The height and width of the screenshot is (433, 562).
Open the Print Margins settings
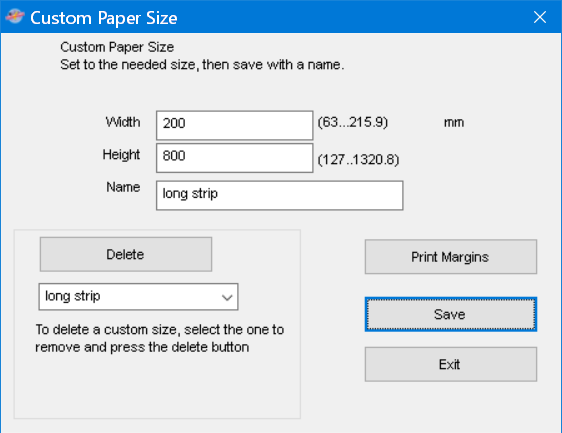pos(451,257)
